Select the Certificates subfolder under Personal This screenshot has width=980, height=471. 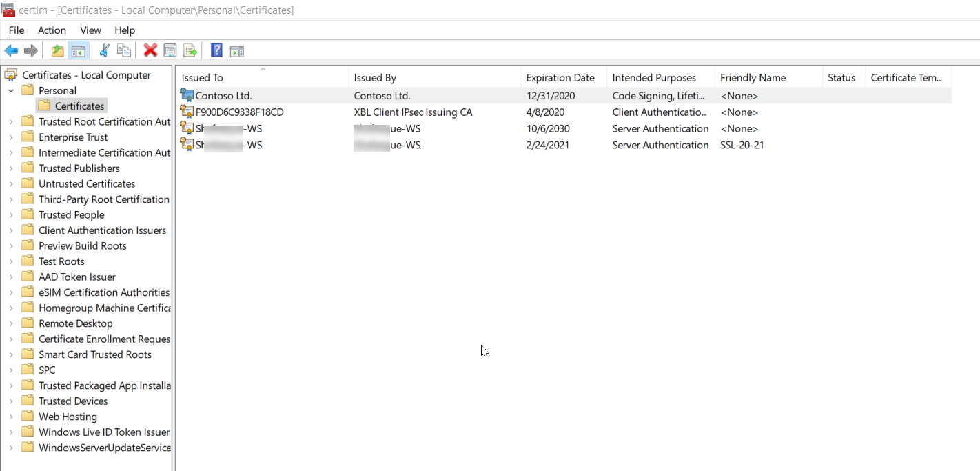[x=80, y=106]
